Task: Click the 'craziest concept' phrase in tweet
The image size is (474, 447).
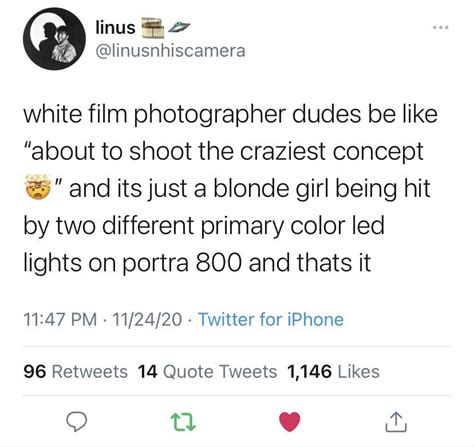Action: [332, 152]
